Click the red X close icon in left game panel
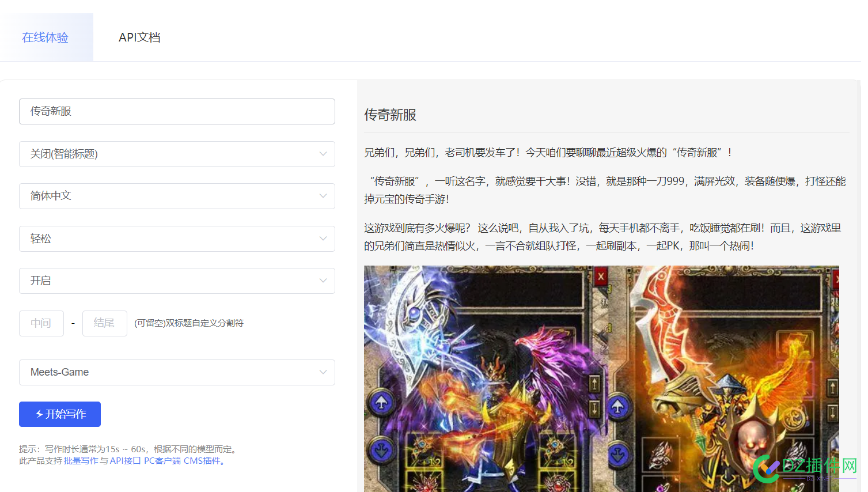868x492 pixels. pos(601,276)
